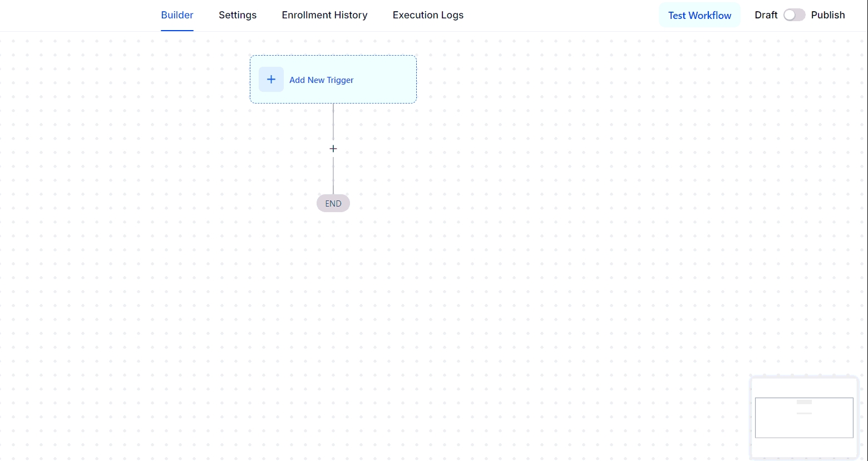Switch to the Builder tab
Viewport: 868px width, 461px height.
tap(177, 15)
